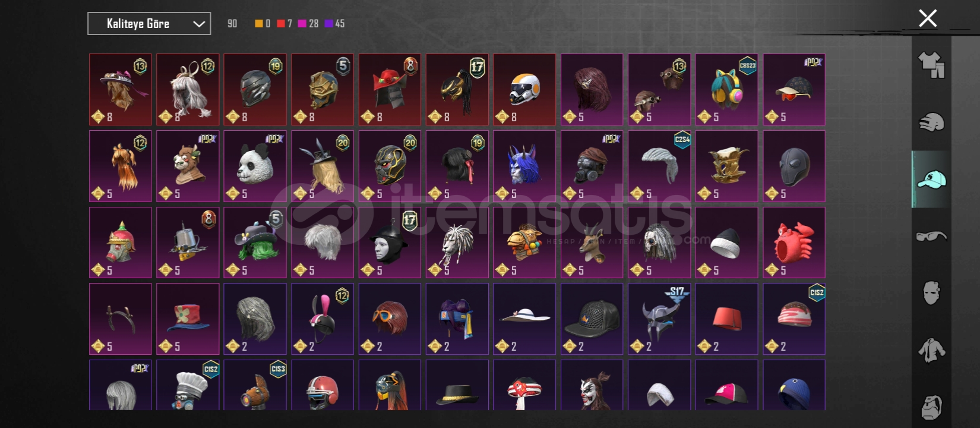Close the inventory with the X icon

point(928,18)
